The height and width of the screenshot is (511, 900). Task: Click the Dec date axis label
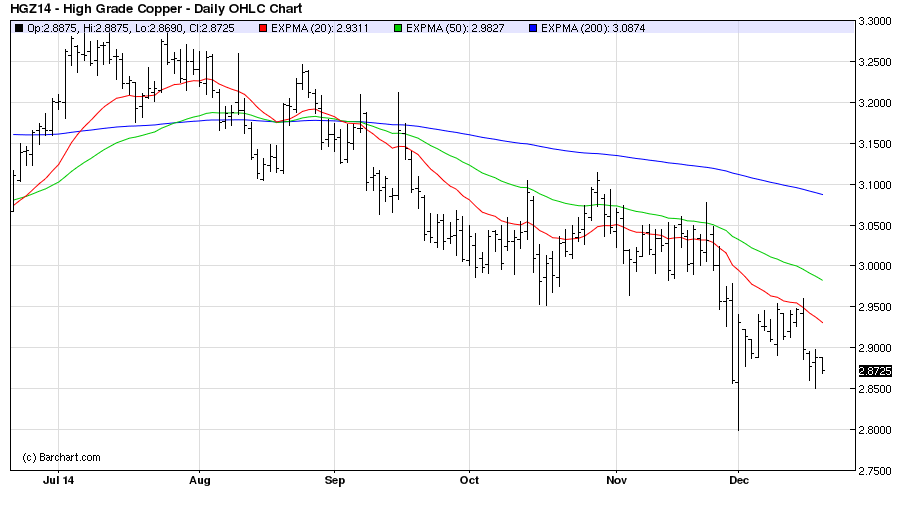pos(737,480)
